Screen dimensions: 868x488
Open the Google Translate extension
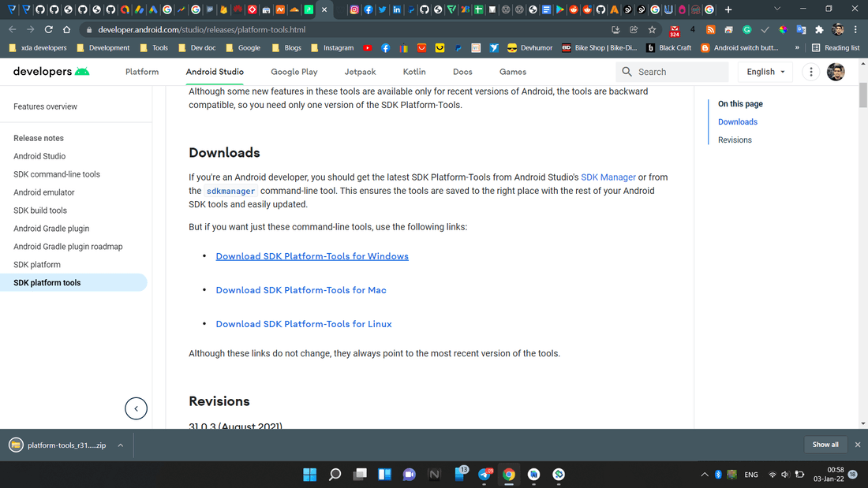(801, 29)
